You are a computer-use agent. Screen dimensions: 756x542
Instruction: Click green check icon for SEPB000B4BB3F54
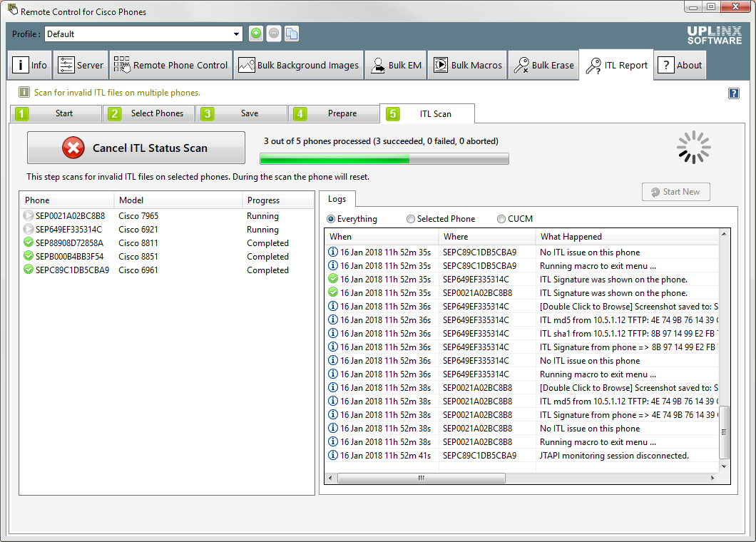coord(29,256)
